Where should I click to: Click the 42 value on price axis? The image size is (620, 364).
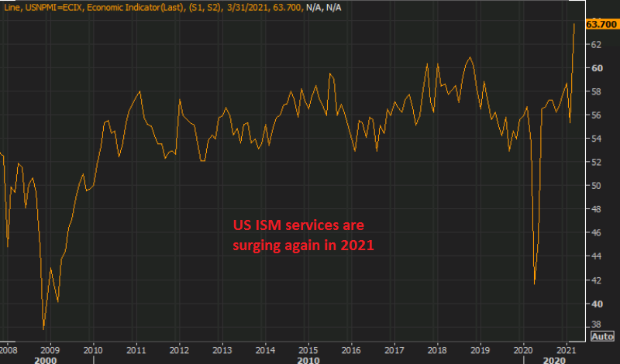point(596,280)
